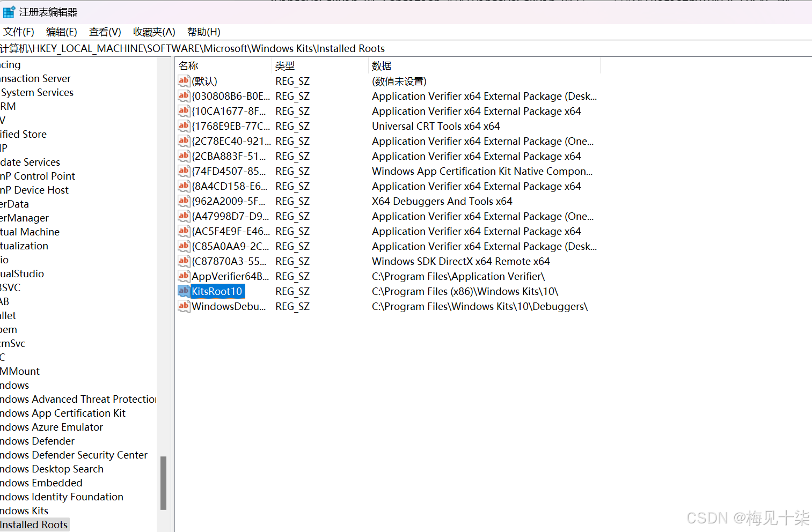Click the ab icon beside the (默认) value

coord(183,81)
